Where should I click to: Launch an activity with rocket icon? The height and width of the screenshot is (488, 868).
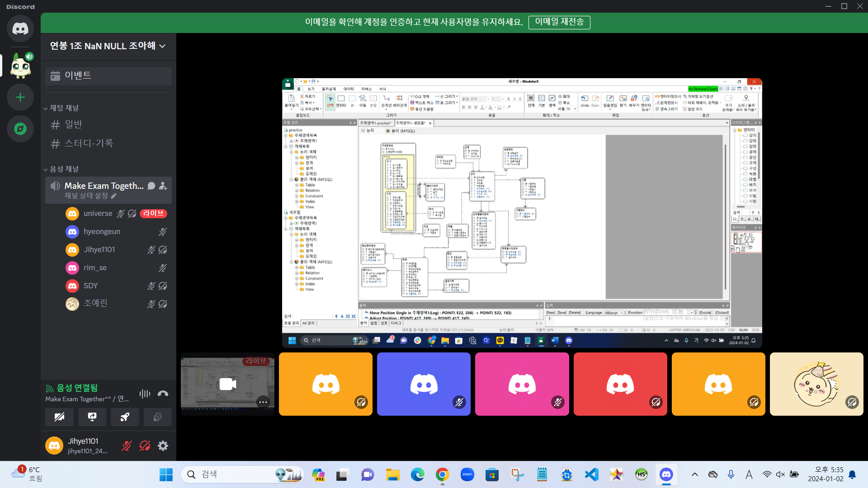[125, 417]
